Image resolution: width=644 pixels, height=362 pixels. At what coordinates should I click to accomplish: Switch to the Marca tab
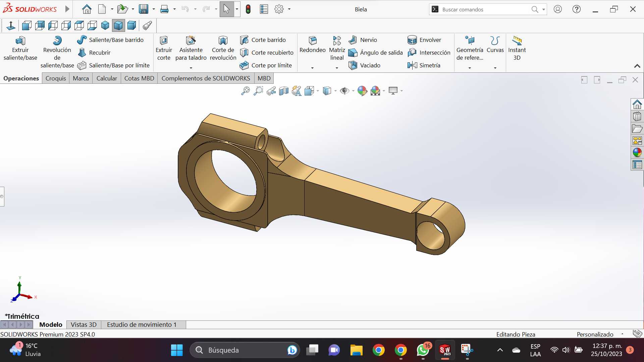pos(81,78)
